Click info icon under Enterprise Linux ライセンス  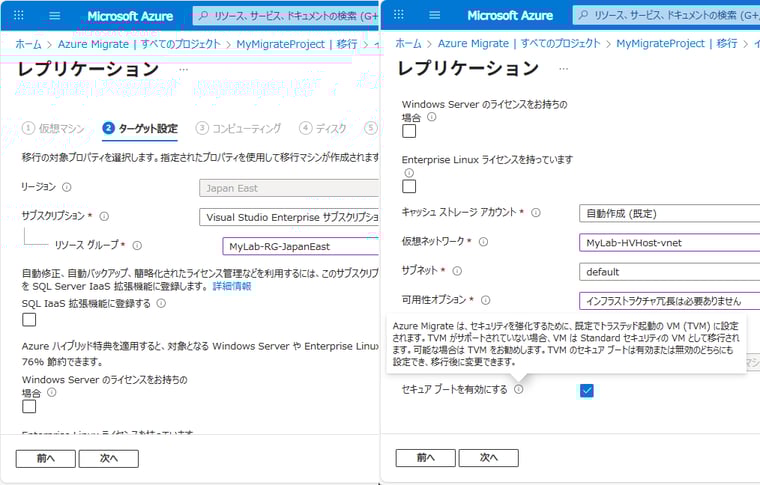[x=409, y=172]
